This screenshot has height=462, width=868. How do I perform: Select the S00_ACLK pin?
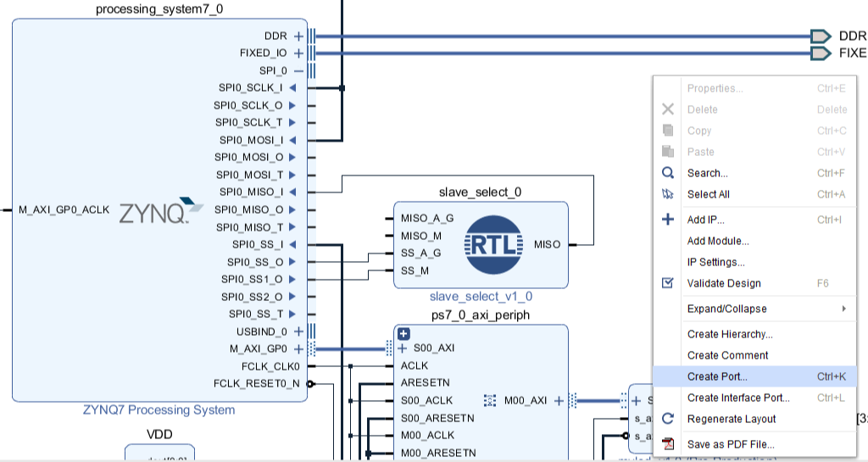tap(427, 401)
